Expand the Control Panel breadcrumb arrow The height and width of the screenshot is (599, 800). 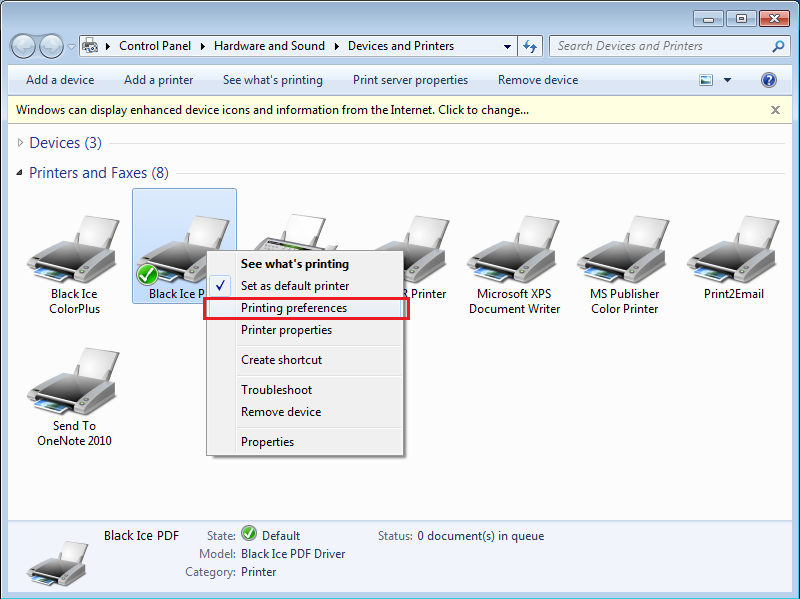(203, 46)
